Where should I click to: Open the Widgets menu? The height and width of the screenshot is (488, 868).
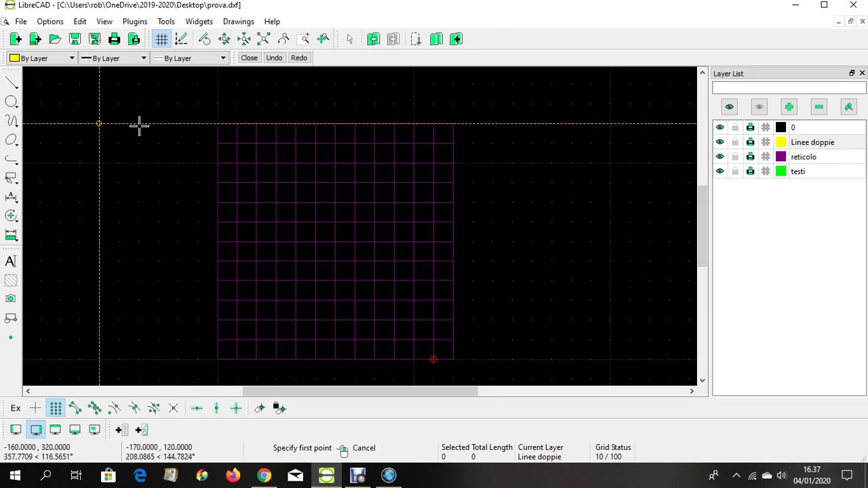199,22
